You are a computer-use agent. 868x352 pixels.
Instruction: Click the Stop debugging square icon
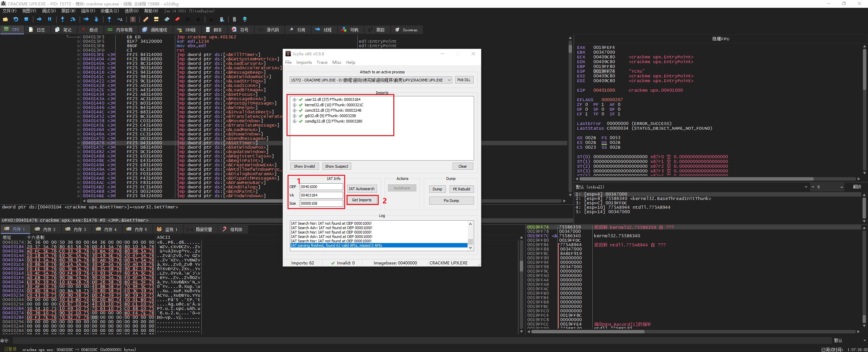click(26, 19)
